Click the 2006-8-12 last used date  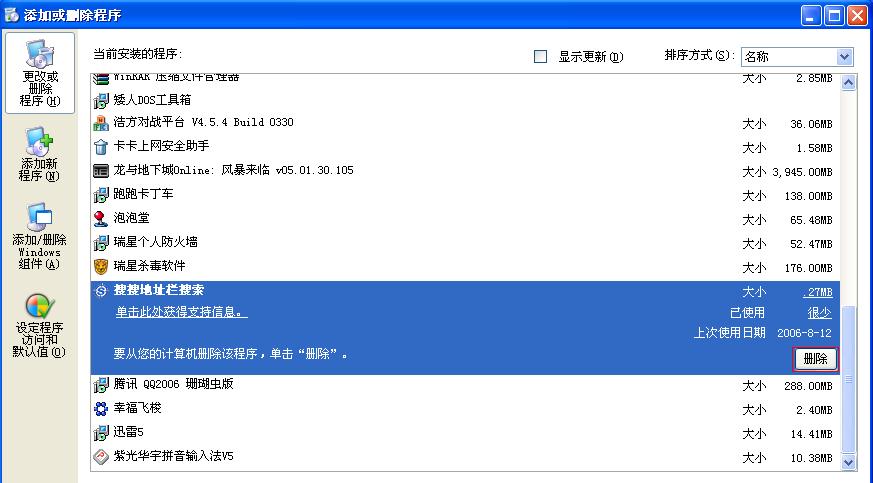point(805,333)
